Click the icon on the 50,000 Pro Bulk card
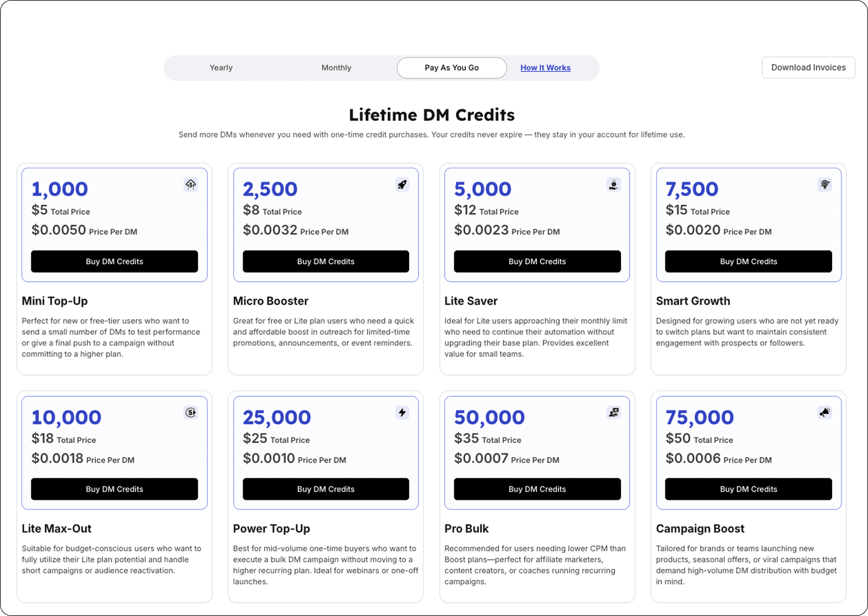868x616 pixels. pyautogui.click(x=613, y=412)
